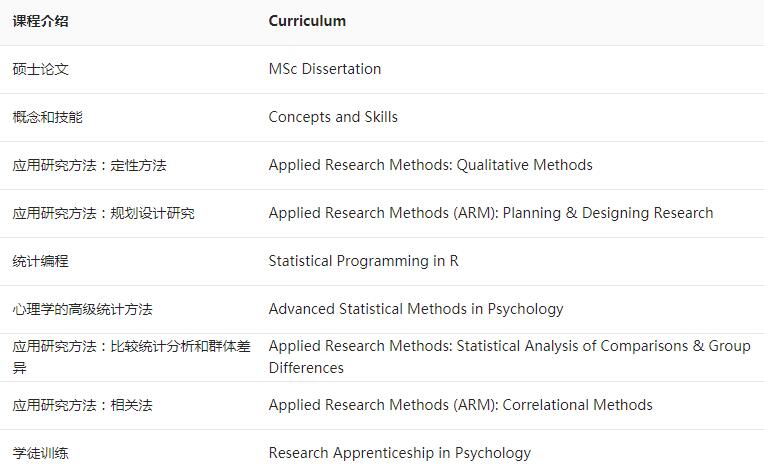Click Research Apprenticeship in Psychology entry
Image resolution: width=764 pixels, height=473 pixels.
pyautogui.click(x=400, y=453)
